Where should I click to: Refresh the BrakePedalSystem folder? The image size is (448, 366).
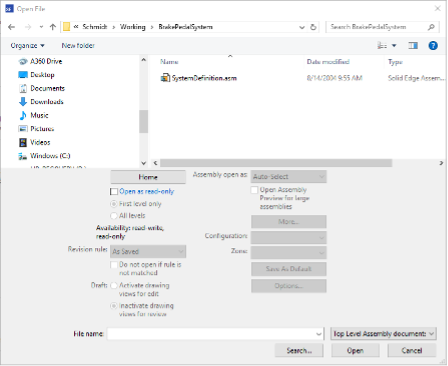pyautogui.click(x=313, y=27)
